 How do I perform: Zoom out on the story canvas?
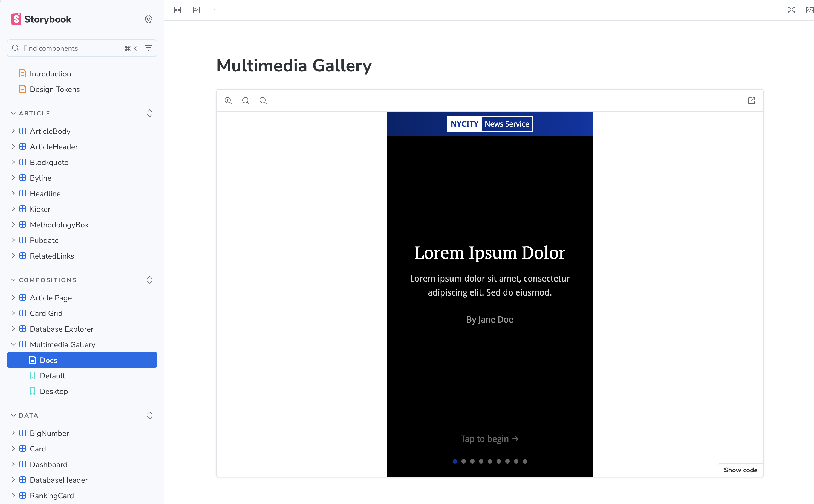246,101
